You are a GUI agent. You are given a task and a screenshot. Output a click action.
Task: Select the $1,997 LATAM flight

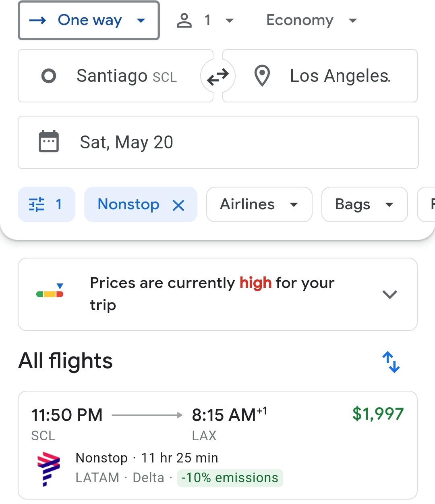(217, 445)
